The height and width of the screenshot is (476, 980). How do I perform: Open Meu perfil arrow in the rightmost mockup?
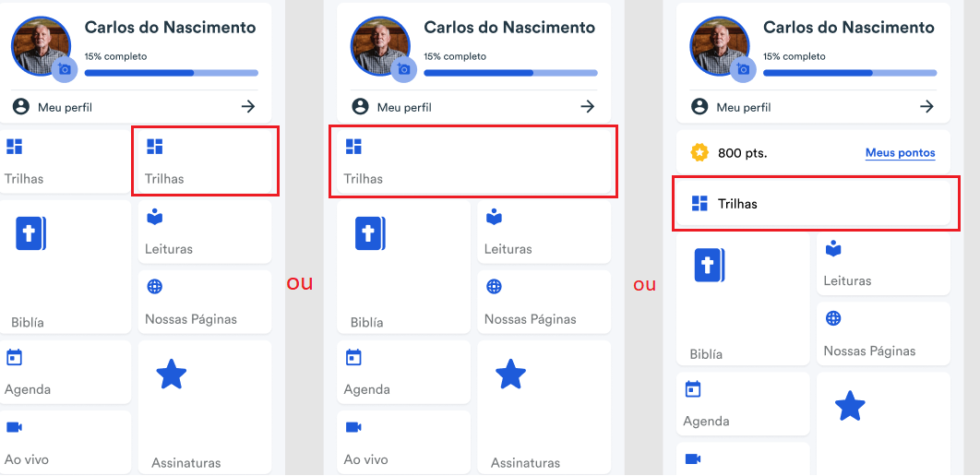[x=926, y=107]
